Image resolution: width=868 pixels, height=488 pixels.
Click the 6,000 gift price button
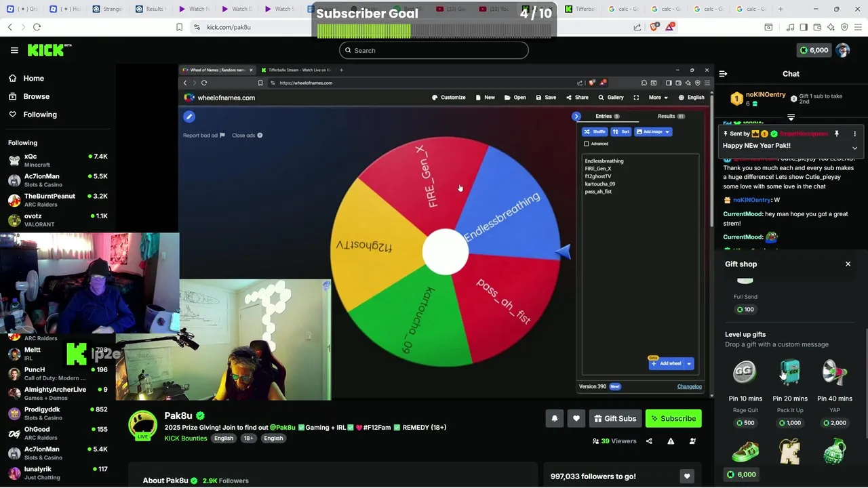pos(741,474)
